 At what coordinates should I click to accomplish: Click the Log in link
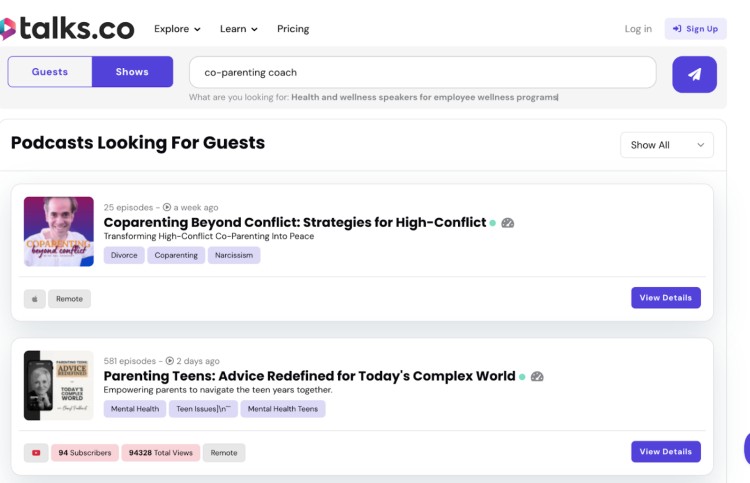[x=638, y=29]
